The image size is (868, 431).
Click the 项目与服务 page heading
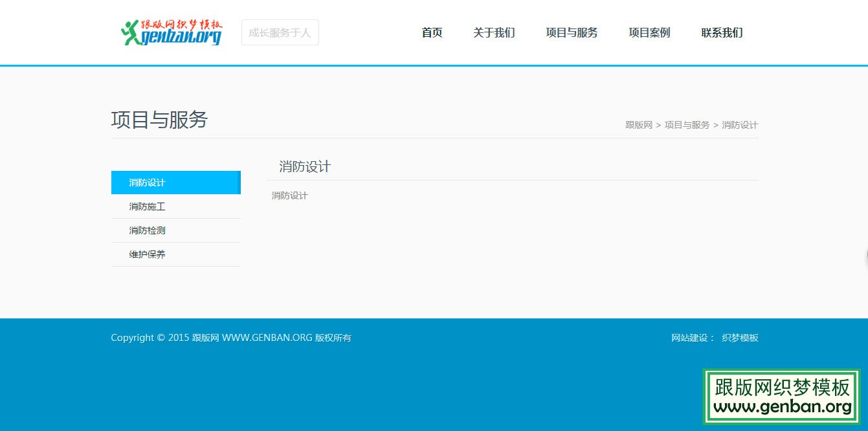(159, 120)
